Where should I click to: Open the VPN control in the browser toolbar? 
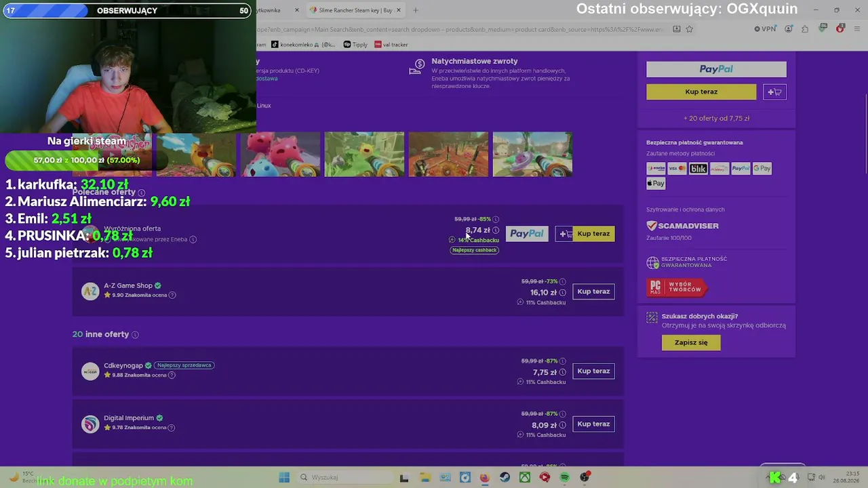click(765, 29)
